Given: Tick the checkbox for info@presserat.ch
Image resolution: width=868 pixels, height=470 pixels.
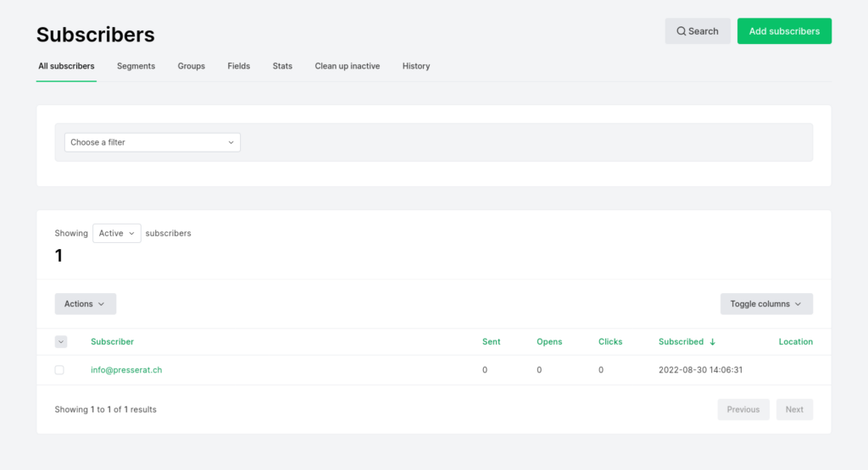Looking at the screenshot, I should 59,370.
